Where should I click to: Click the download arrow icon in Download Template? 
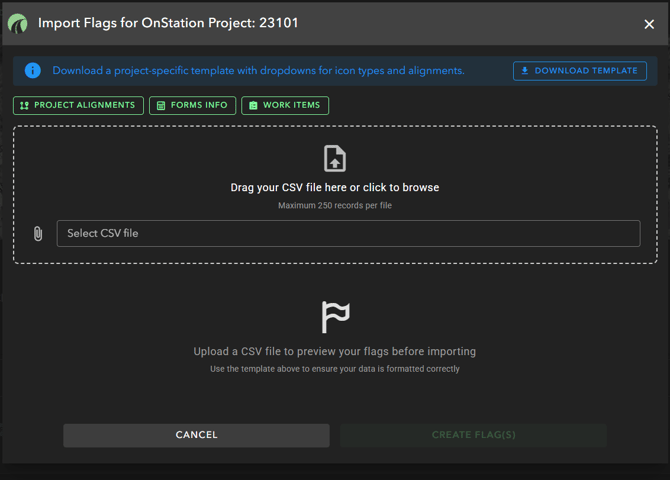pos(525,71)
